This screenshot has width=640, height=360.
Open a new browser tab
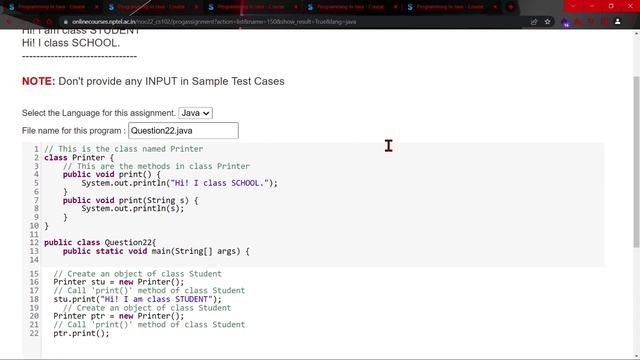coord(510,7)
